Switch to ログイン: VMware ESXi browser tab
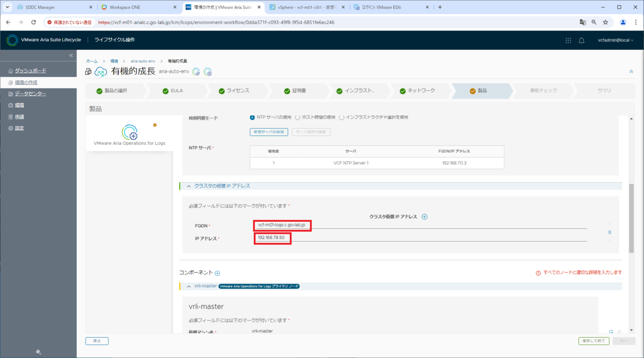644x358 pixels. tap(391, 8)
